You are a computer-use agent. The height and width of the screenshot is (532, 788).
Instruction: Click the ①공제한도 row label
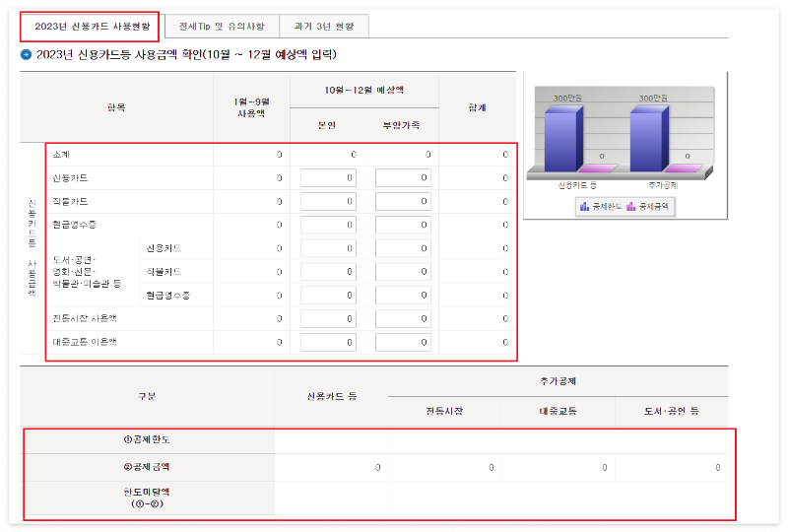(x=147, y=440)
